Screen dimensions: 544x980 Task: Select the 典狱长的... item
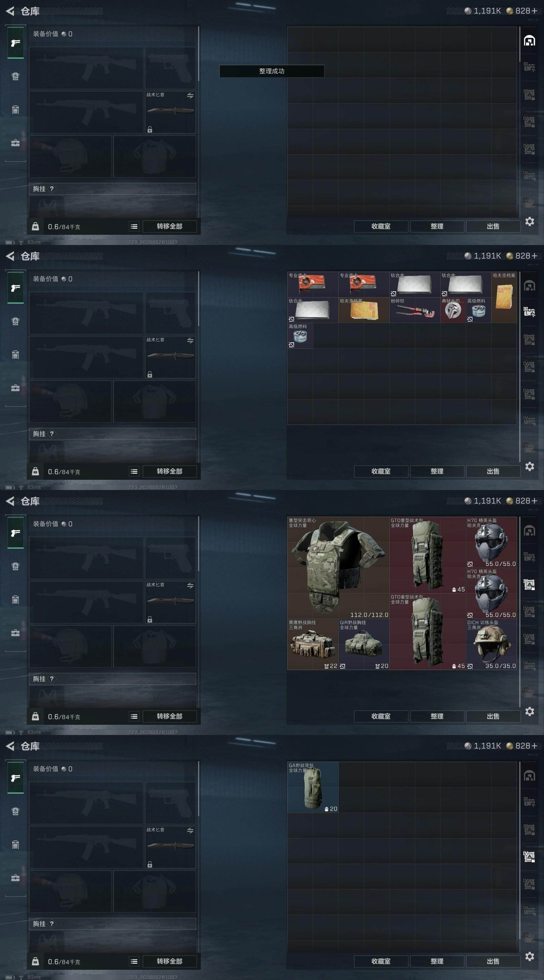point(453,310)
